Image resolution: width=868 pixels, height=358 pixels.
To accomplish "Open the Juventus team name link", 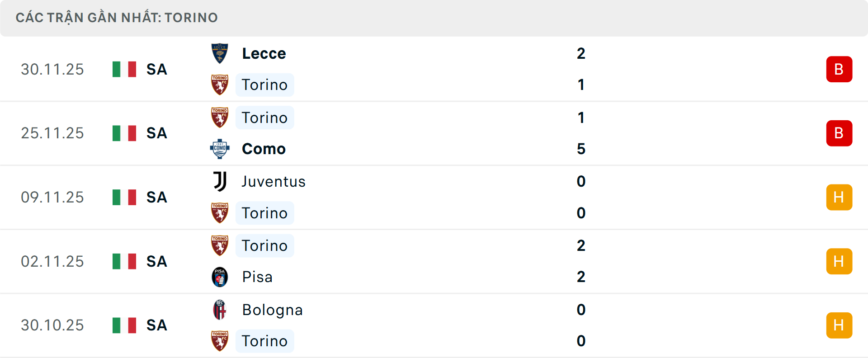I will coord(274,181).
